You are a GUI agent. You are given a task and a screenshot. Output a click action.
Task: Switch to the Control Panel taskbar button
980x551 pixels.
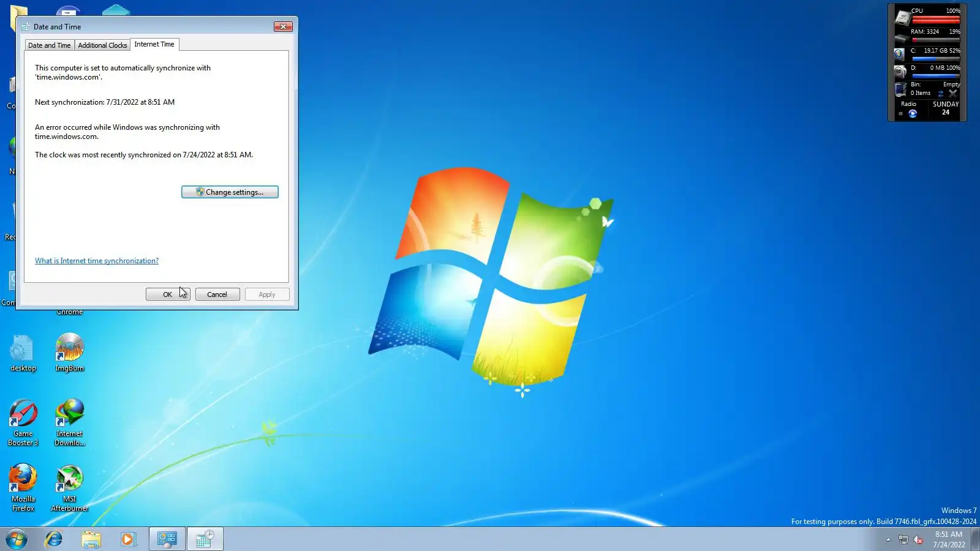tap(167, 539)
